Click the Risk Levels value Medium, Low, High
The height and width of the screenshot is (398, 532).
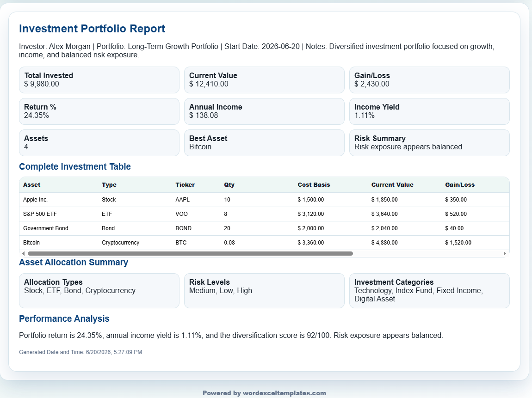[x=221, y=291]
